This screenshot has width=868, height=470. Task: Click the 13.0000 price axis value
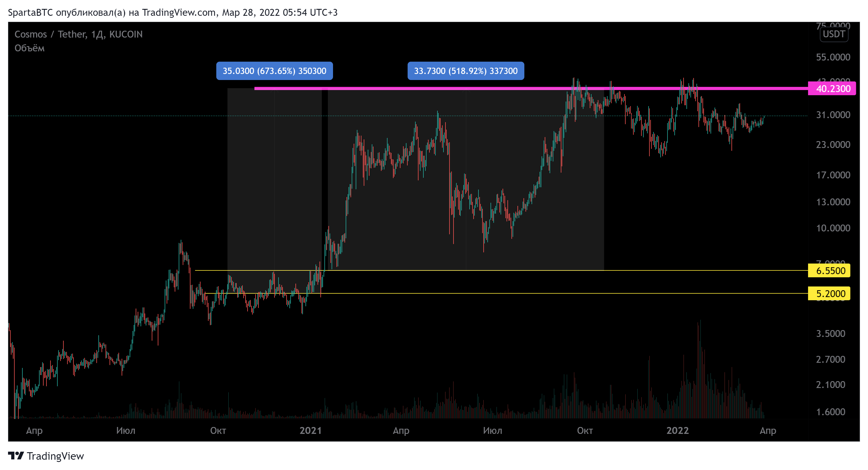(x=833, y=202)
